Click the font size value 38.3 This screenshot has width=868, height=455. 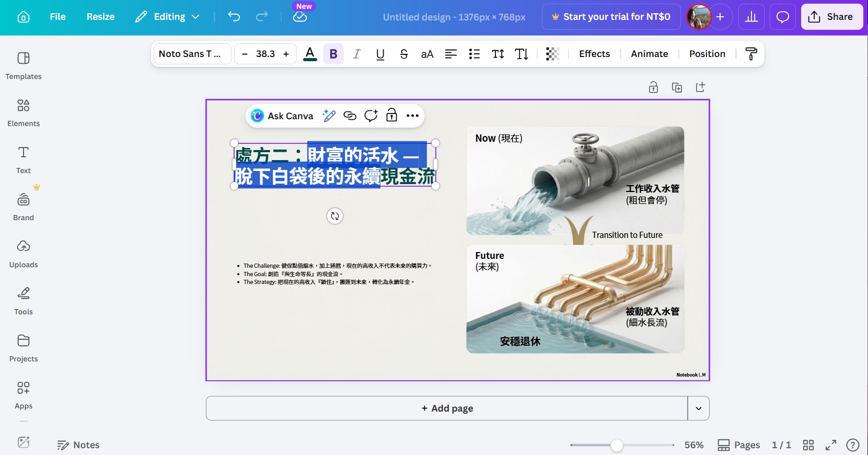tap(265, 54)
